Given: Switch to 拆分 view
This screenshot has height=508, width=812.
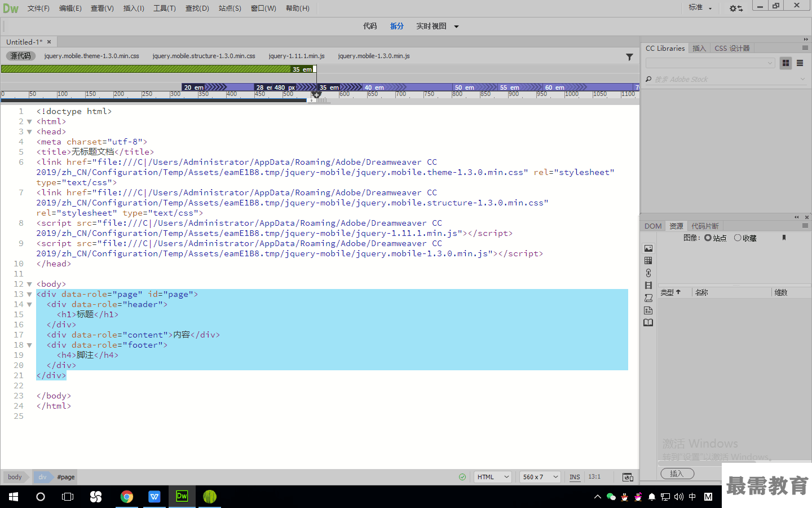Looking at the screenshot, I should point(397,26).
